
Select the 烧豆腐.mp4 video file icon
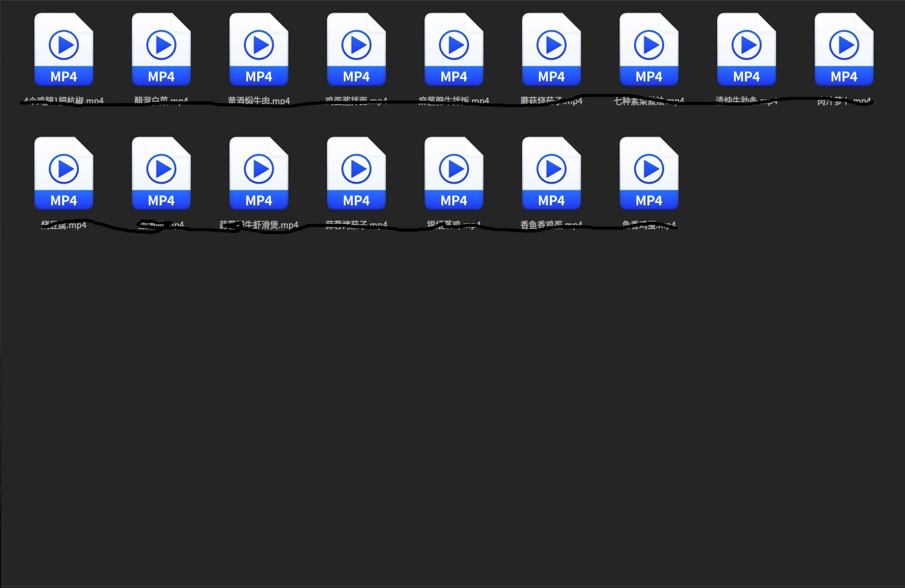(x=64, y=173)
